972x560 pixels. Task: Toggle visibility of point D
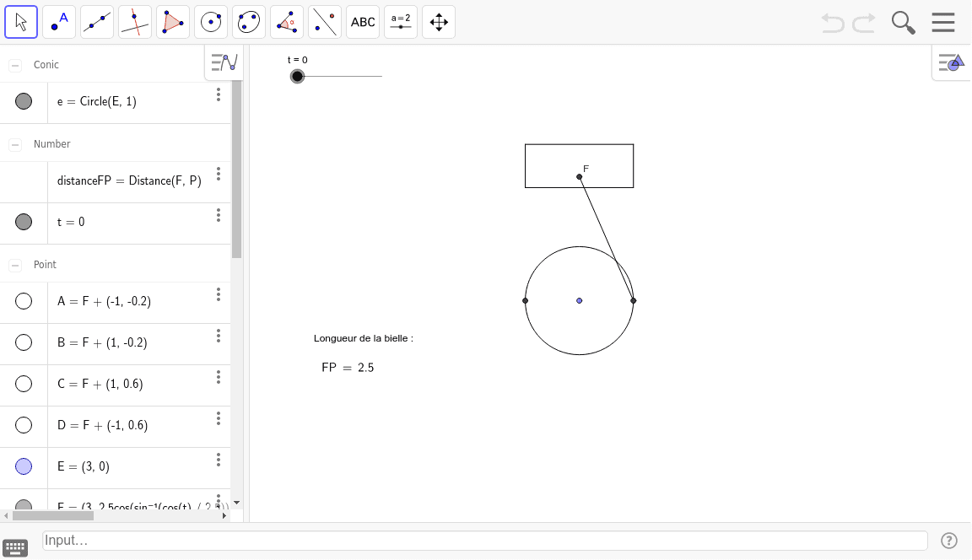[24, 425]
